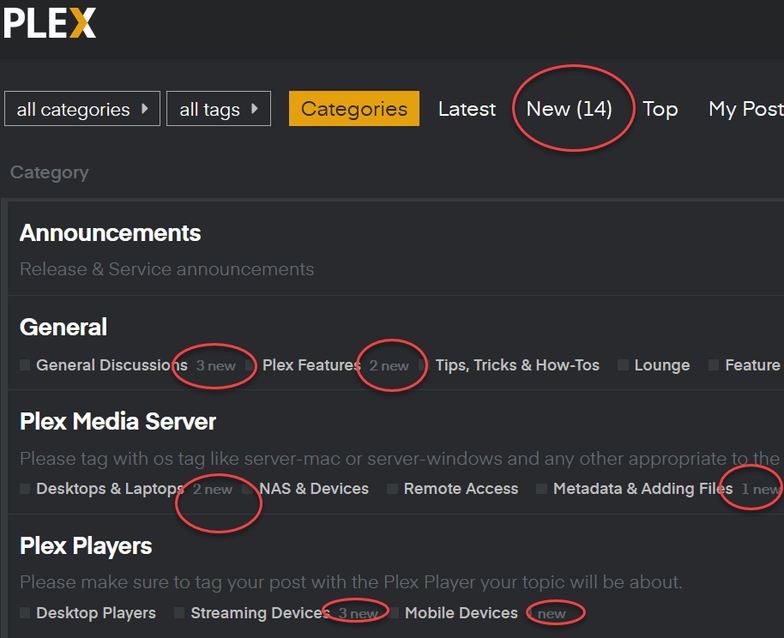Viewport: 784px width, 638px height.
Task: Open the Plex Media Server category
Action: coord(118,422)
